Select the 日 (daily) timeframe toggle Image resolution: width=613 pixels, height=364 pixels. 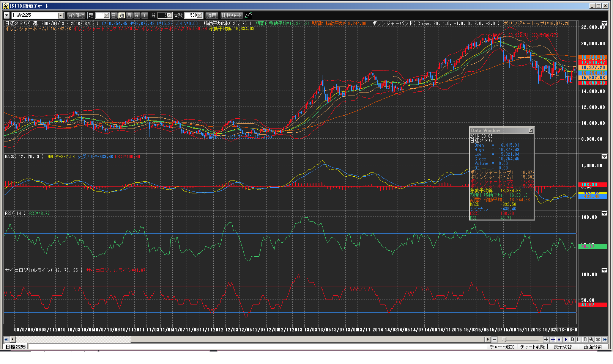click(x=113, y=15)
